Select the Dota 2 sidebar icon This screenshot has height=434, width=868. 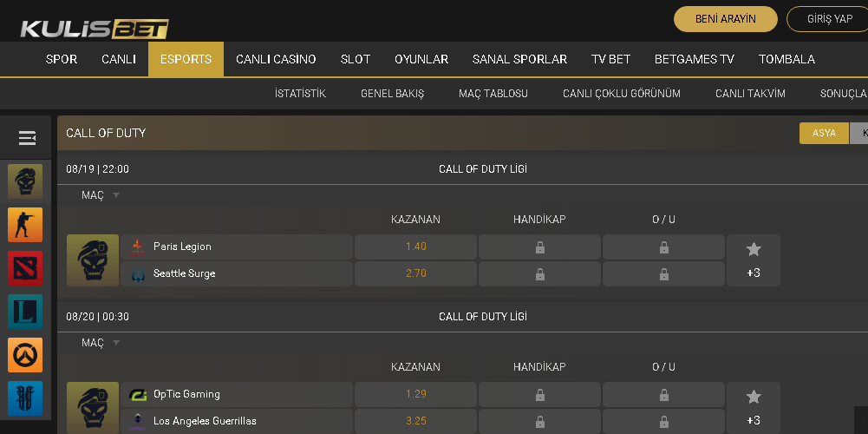pos(25,267)
